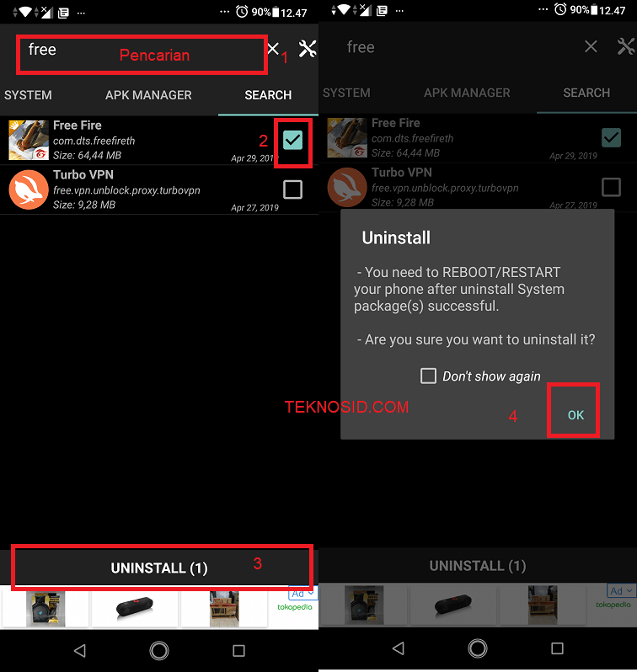Image resolution: width=637 pixels, height=672 pixels.
Task: Open the Ad dropdown in right screen banner
Action: click(622, 590)
